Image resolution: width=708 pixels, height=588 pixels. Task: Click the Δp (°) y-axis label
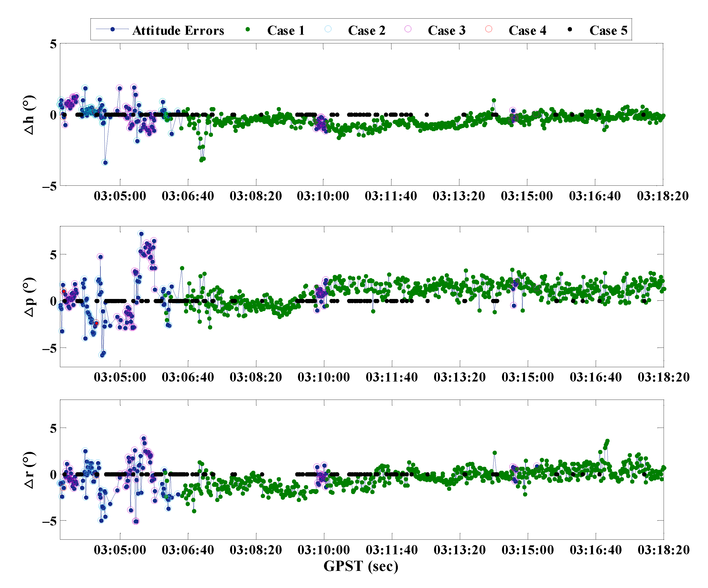tap(29, 297)
